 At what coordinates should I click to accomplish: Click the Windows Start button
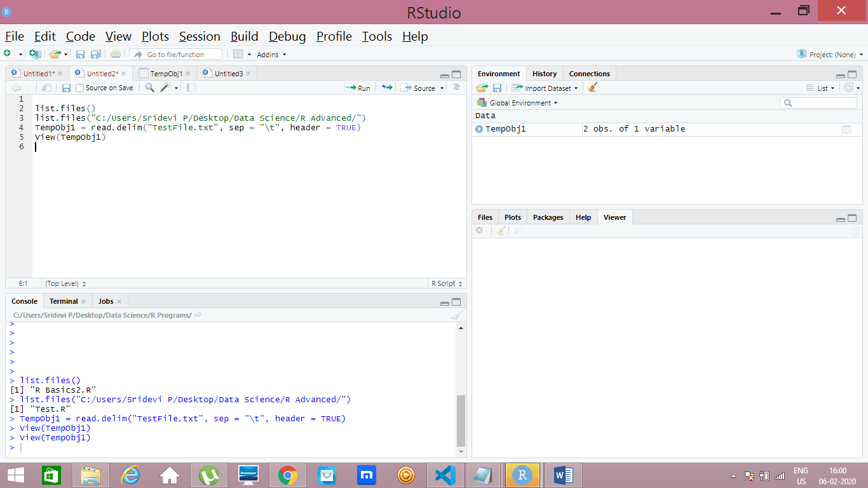point(16,475)
